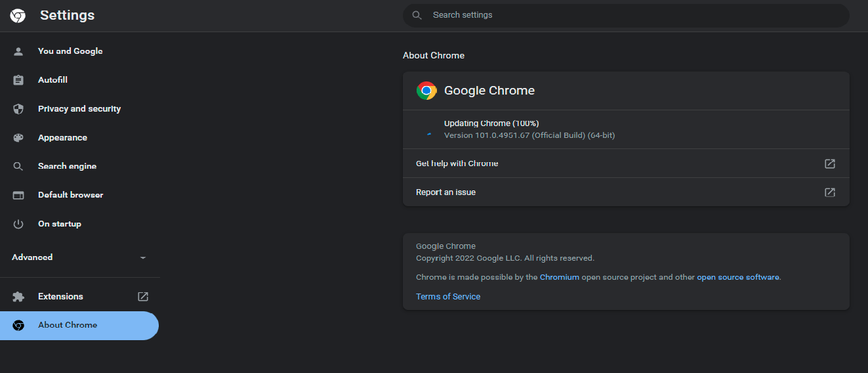Open the Terms of Service link
Image resolution: width=868 pixels, height=373 pixels.
pyautogui.click(x=448, y=297)
